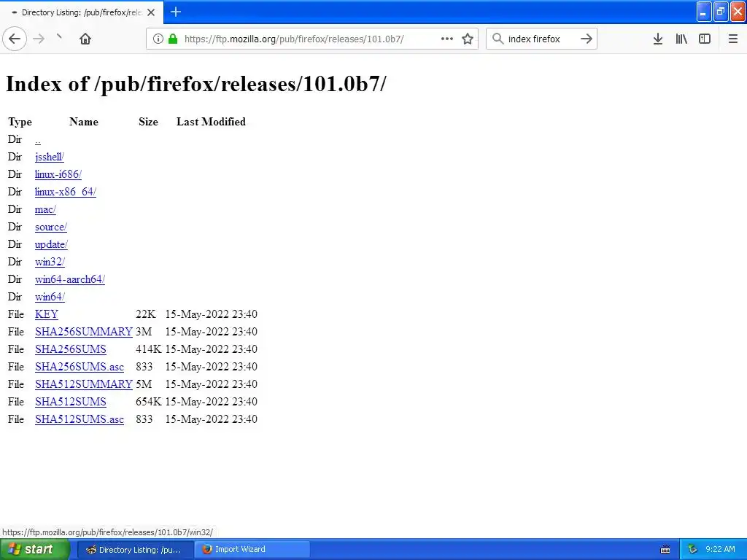Image resolution: width=747 pixels, height=560 pixels.
Task: Bookmark this page with star icon
Action: pos(468,39)
